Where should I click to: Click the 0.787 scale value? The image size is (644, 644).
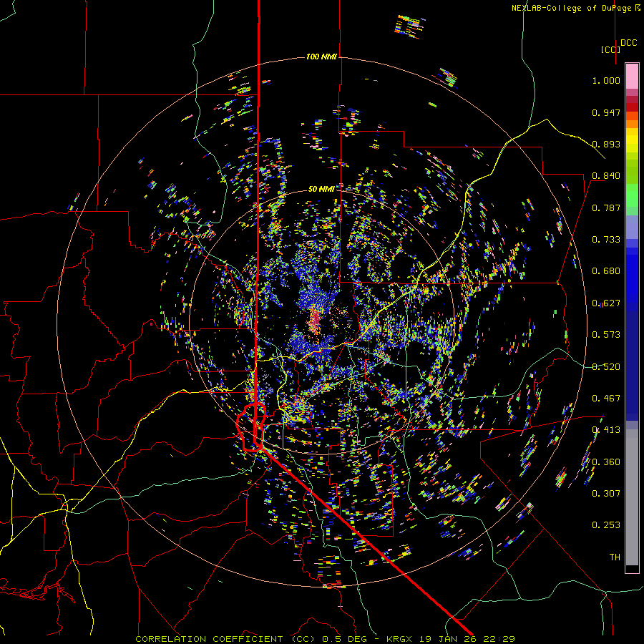(x=606, y=208)
